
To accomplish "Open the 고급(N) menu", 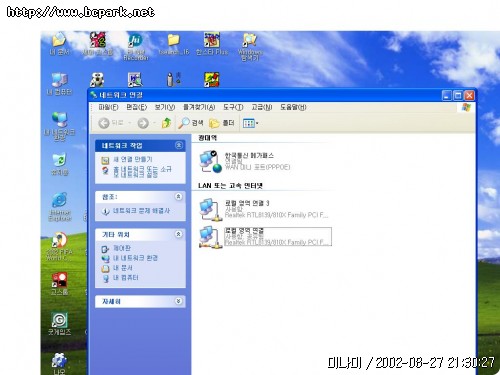I will pos(262,107).
